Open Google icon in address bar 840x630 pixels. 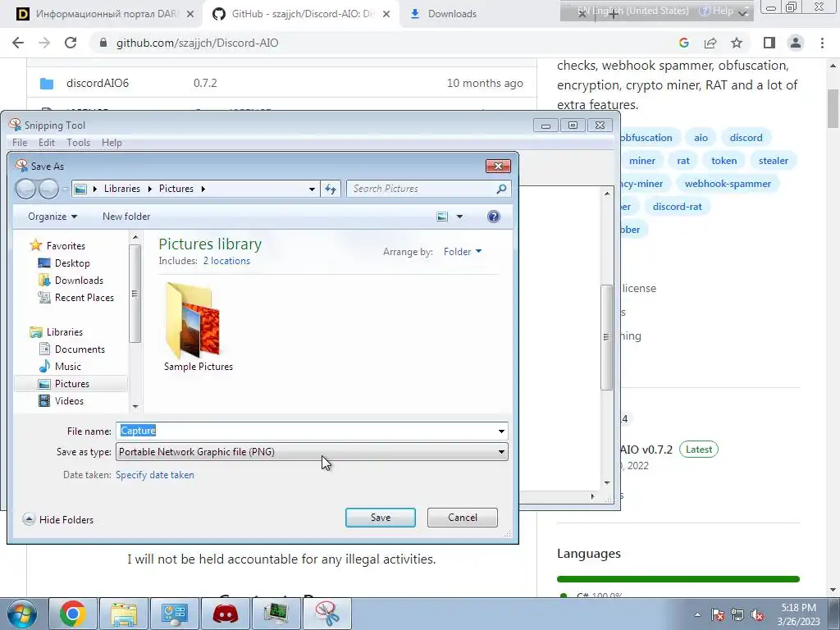click(x=683, y=43)
